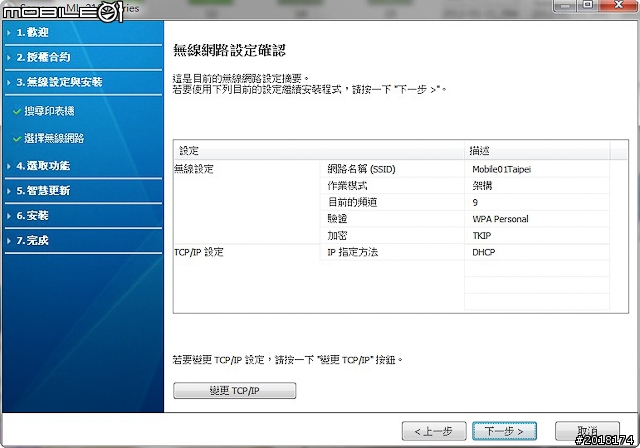Click the 下一步 next button

point(504,431)
